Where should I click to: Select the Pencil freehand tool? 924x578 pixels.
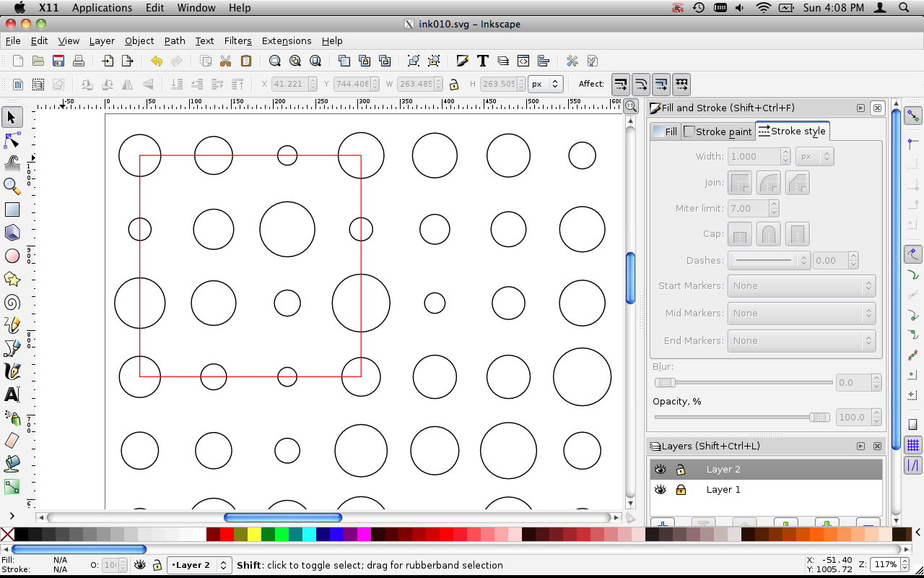[x=12, y=325]
